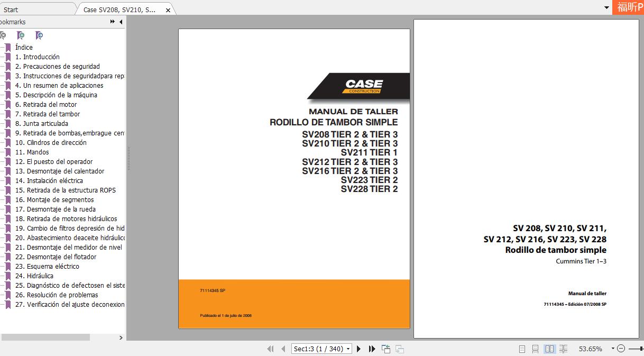Open bookmark "23. Esquema eléctrico"

pos(47,267)
